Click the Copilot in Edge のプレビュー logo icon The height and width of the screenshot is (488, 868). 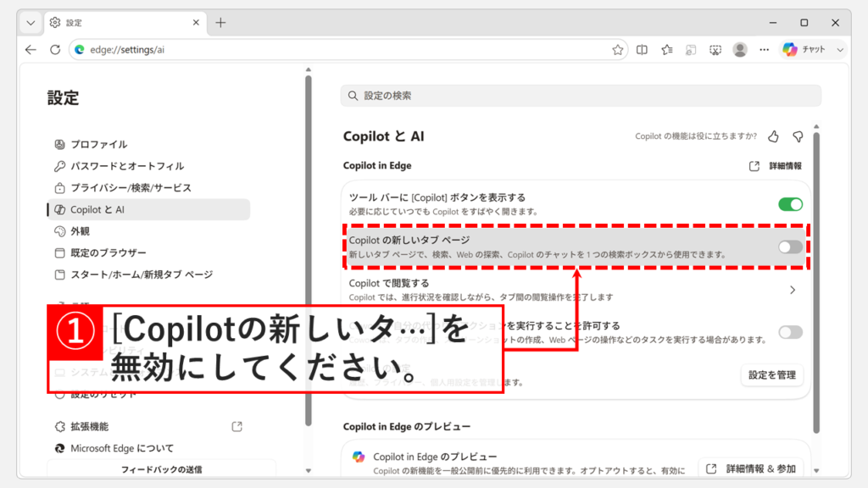coord(359,457)
